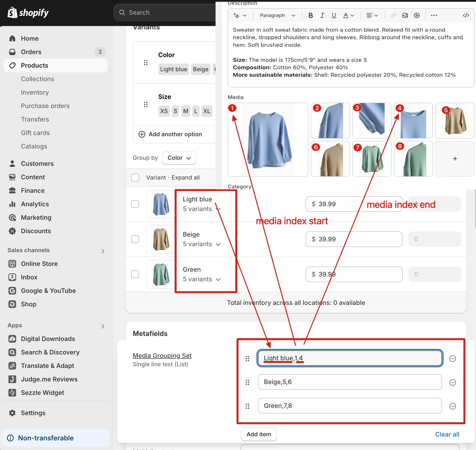Toggle underline in description editor

(334, 15)
